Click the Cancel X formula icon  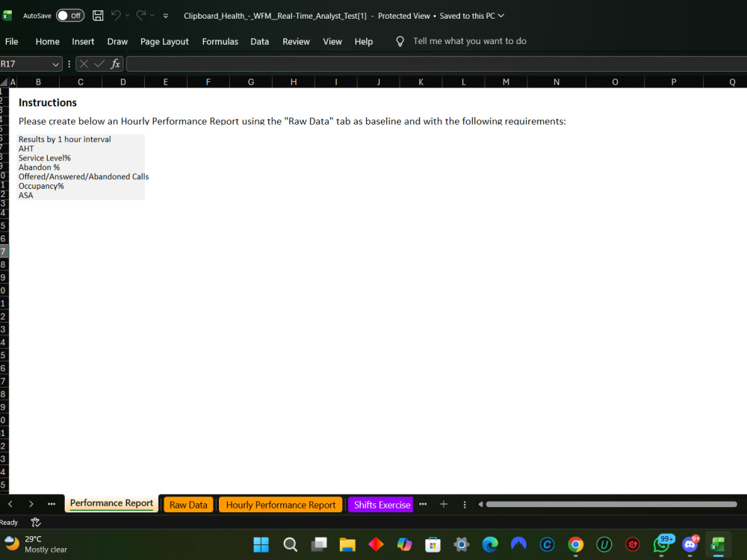[84, 63]
